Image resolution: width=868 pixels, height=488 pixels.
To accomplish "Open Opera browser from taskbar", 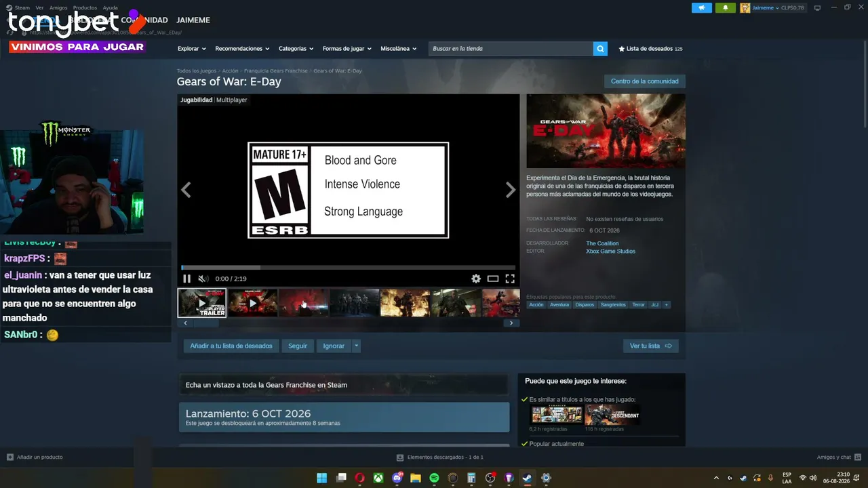I will click(x=359, y=478).
